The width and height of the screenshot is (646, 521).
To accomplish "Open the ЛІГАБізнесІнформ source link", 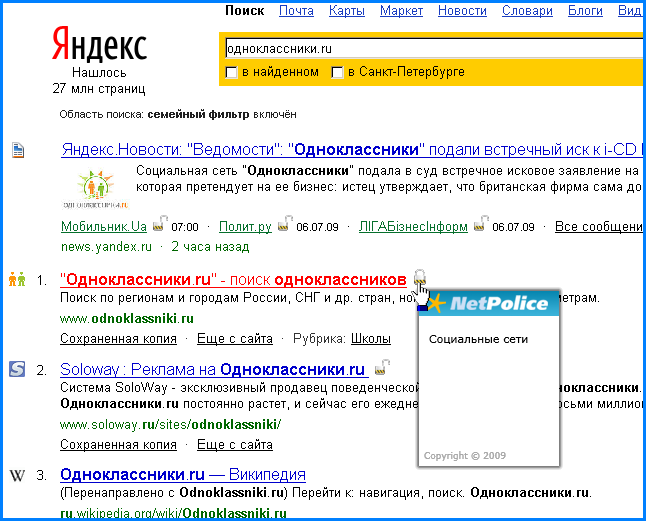I will click(x=413, y=226).
